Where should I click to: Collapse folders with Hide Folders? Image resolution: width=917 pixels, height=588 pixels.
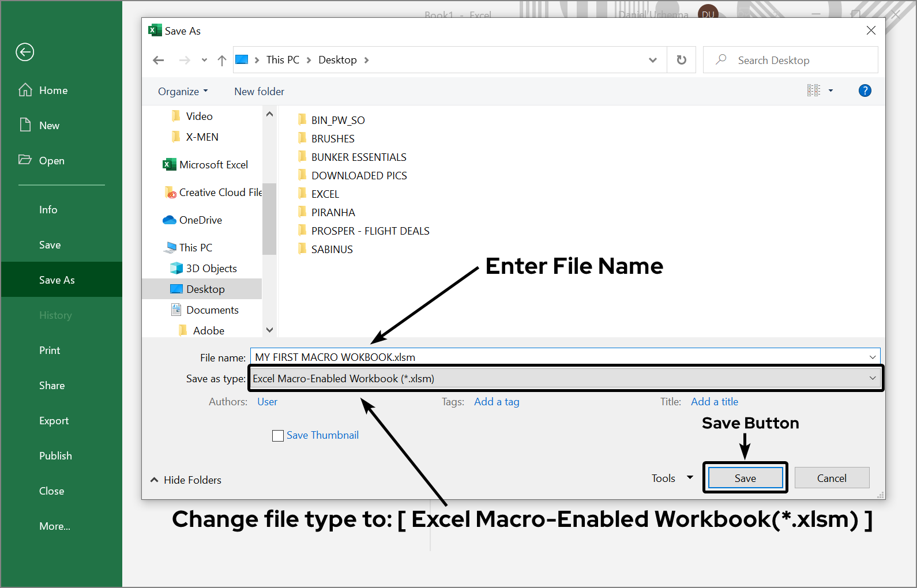(x=186, y=480)
